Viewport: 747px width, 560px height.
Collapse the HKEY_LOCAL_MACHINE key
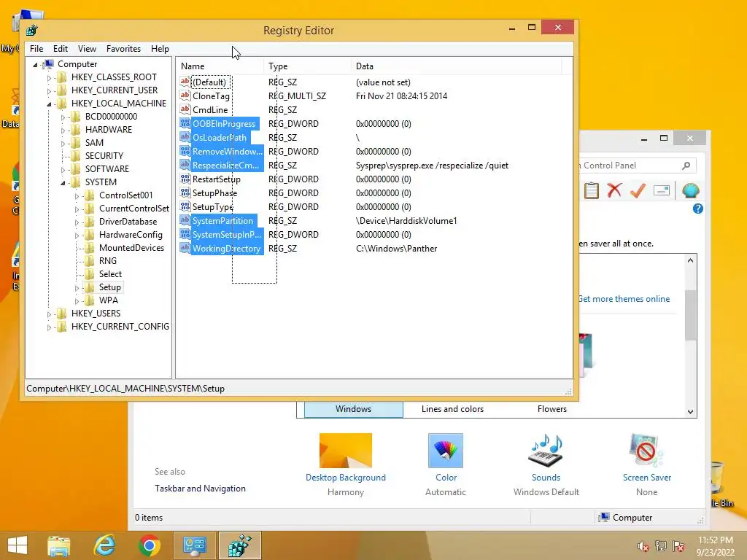pyautogui.click(x=49, y=104)
